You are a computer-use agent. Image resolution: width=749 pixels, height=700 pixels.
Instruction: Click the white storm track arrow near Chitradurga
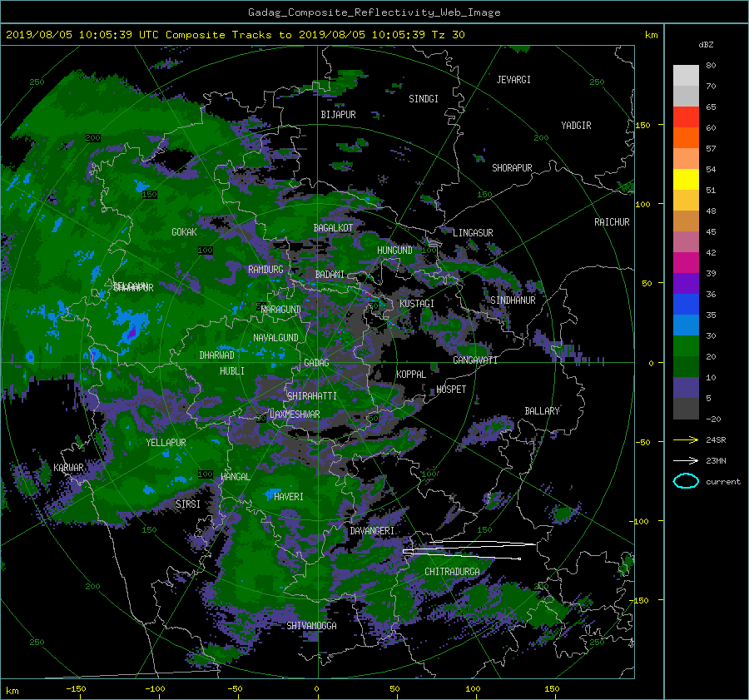469,549
